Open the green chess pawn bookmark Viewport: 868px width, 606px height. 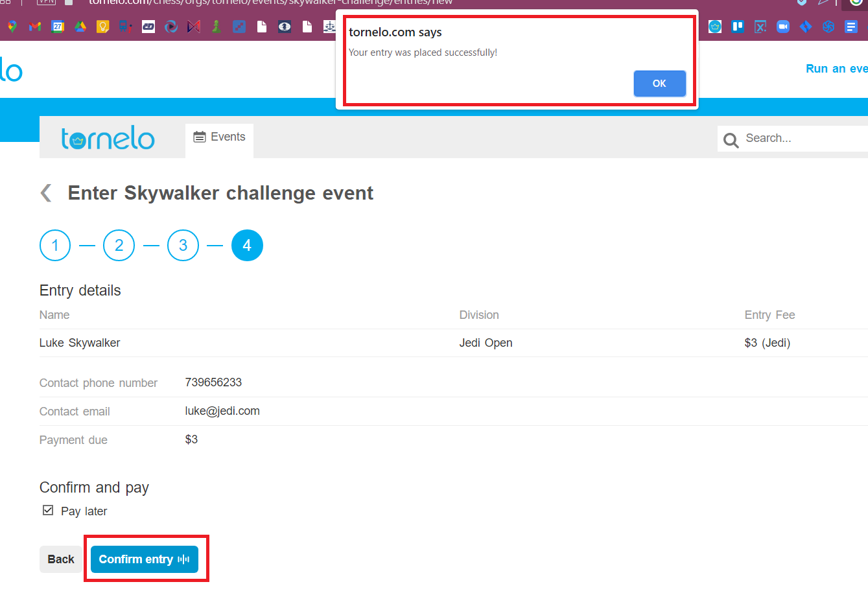(217, 27)
